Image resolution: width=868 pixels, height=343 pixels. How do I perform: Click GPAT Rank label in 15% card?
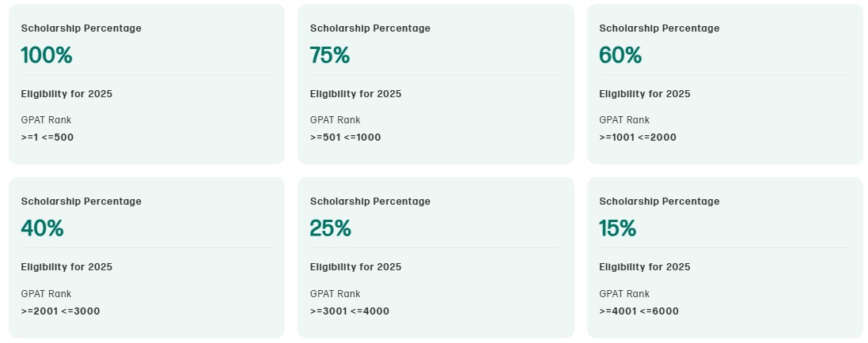[x=624, y=293]
